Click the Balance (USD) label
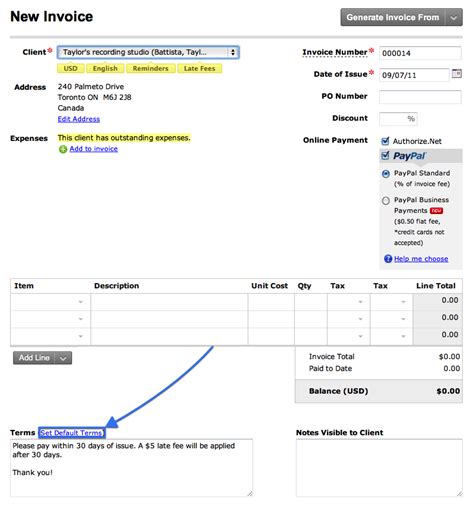474x509 pixels. tap(338, 391)
